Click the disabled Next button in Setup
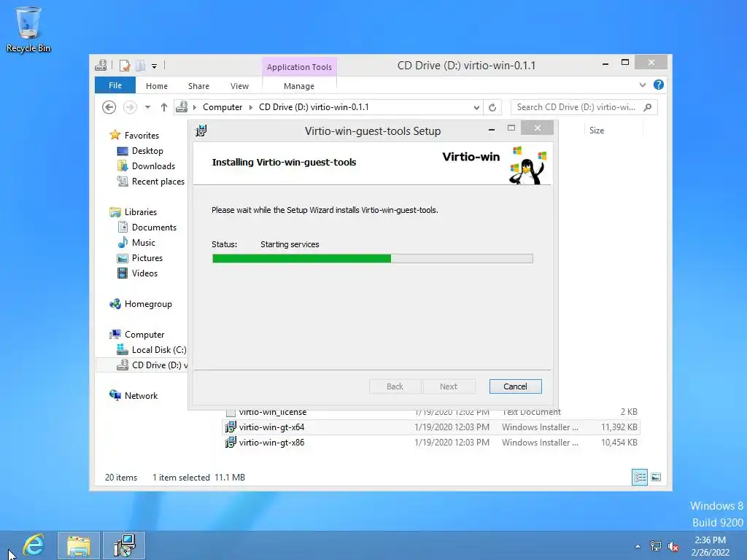 tap(449, 386)
